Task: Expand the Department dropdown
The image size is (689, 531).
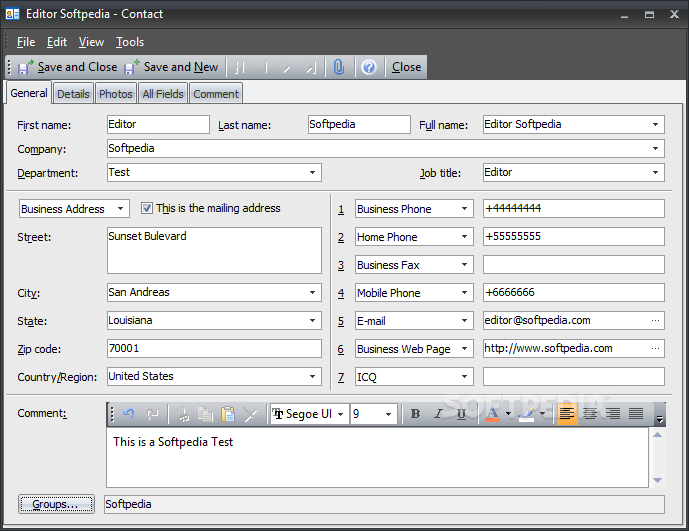Action: 312,172
